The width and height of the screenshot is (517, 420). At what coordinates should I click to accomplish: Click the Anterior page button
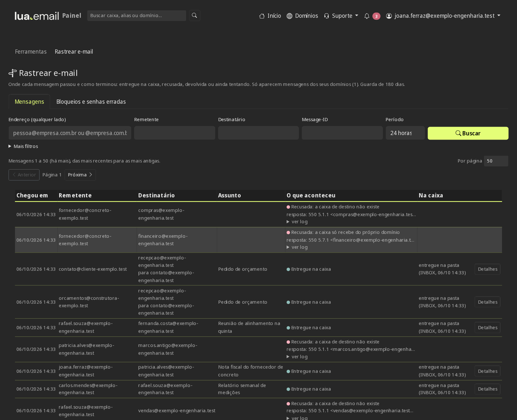(24, 175)
